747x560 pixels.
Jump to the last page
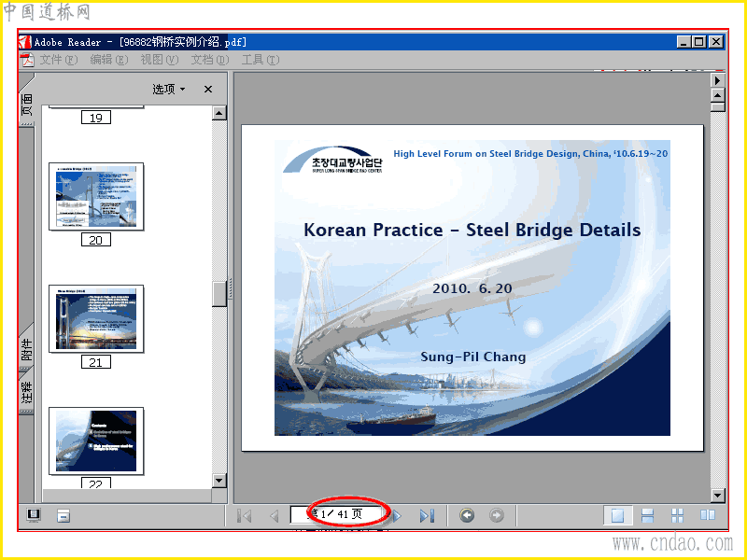coord(428,516)
